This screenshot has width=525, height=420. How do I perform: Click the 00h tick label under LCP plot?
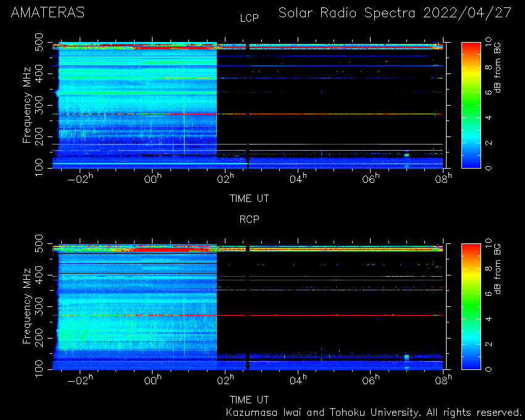(x=153, y=179)
